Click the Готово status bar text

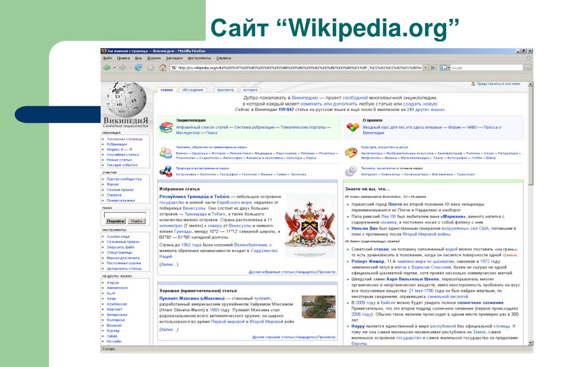(x=109, y=349)
